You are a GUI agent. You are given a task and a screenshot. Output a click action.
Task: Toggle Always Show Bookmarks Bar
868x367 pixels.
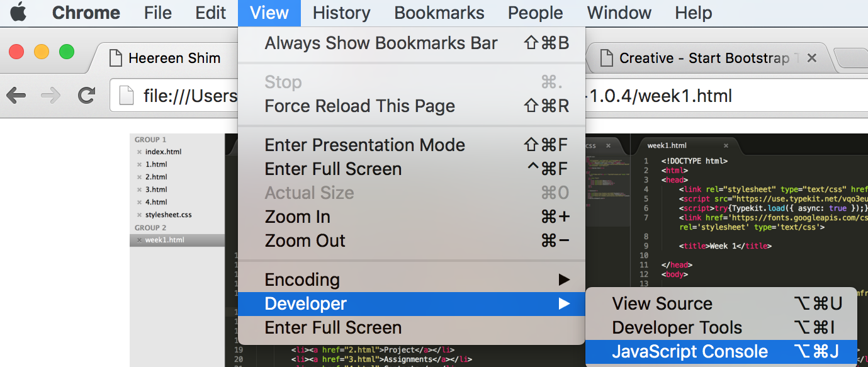[x=412, y=43]
